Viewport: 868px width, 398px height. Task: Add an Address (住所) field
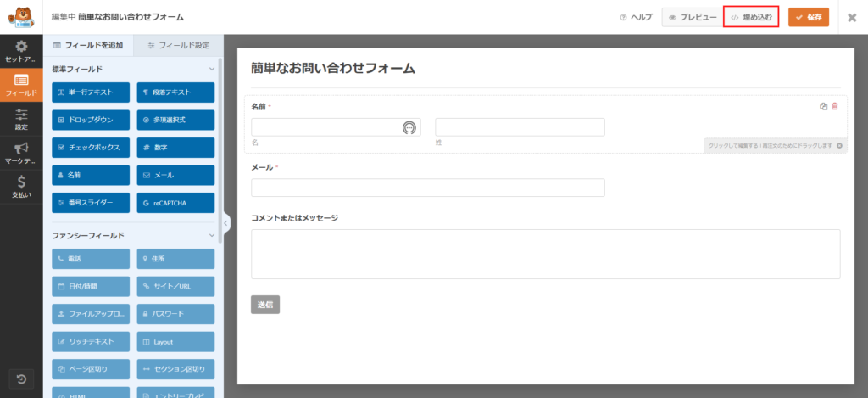[175, 259]
